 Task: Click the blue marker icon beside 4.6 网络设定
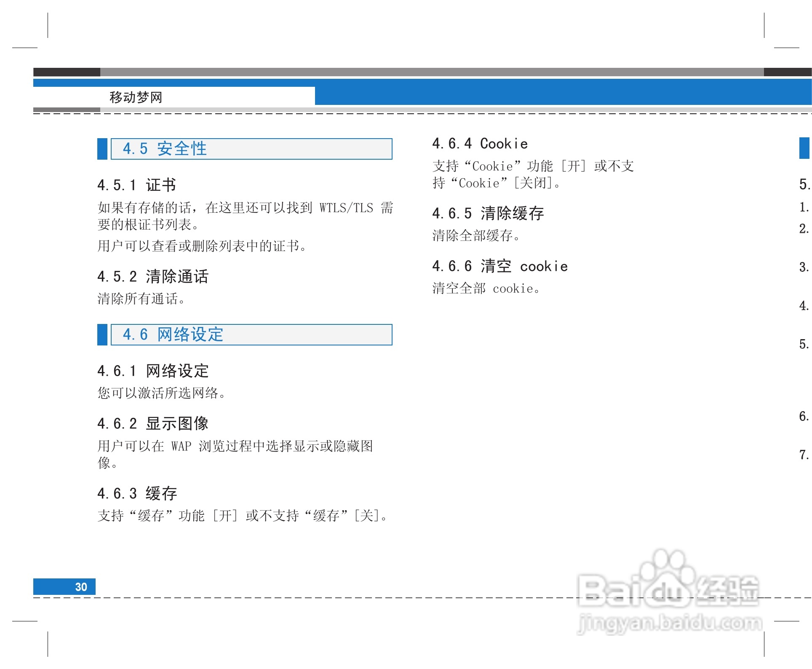(102, 336)
